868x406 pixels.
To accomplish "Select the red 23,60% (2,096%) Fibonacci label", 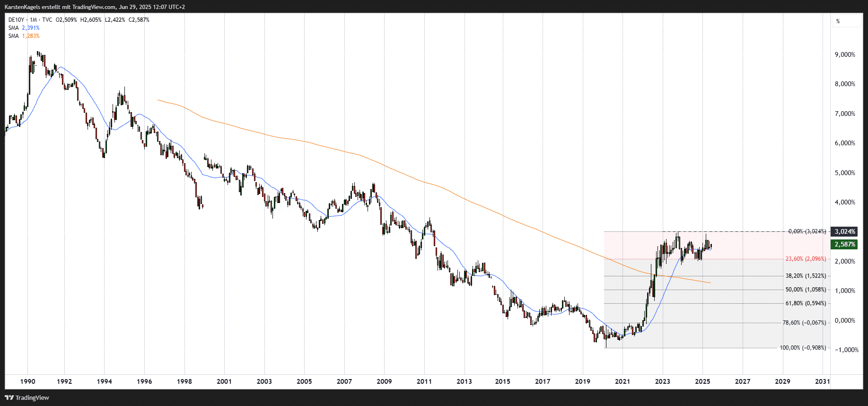I will [806, 259].
